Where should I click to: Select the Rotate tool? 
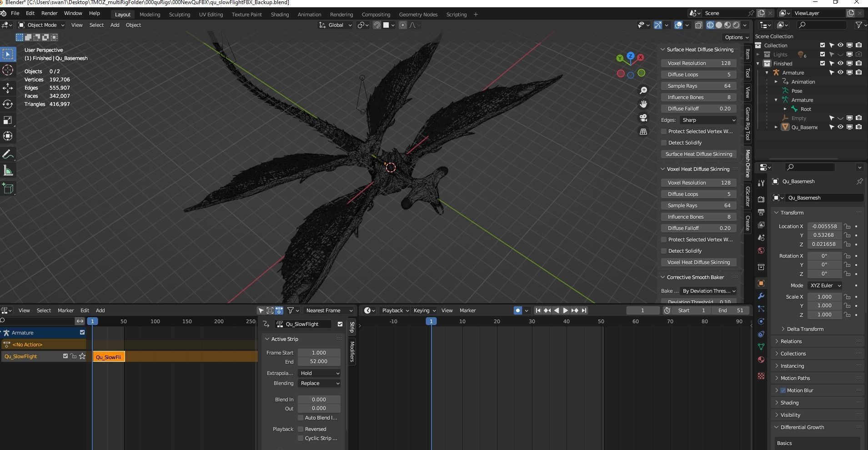click(8, 104)
